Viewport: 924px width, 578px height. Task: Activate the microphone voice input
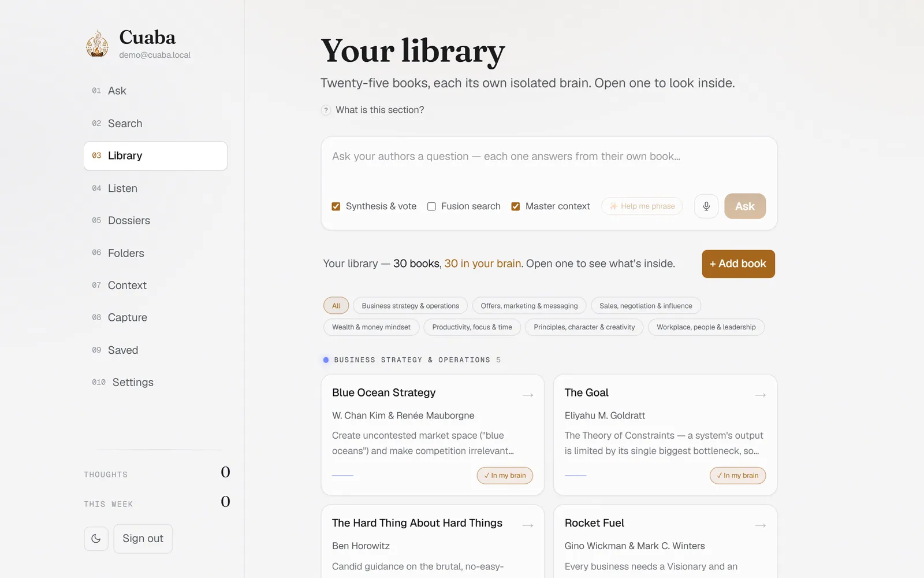click(706, 206)
